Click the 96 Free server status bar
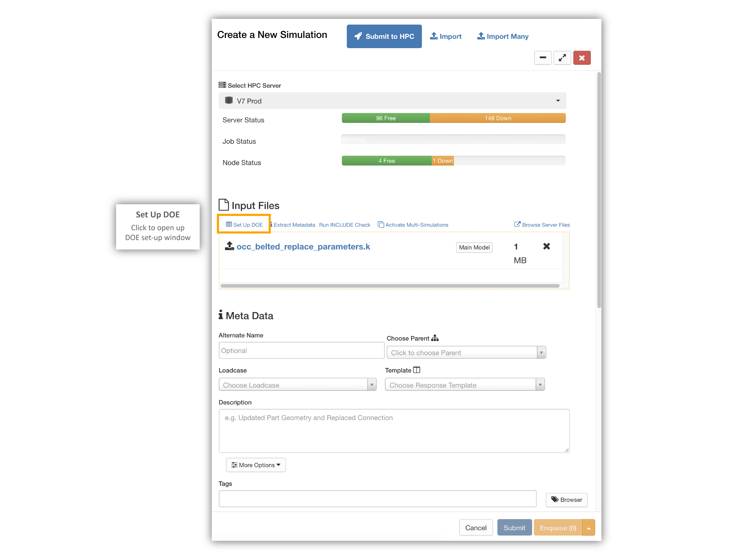The image size is (731, 560). [386, 118]
